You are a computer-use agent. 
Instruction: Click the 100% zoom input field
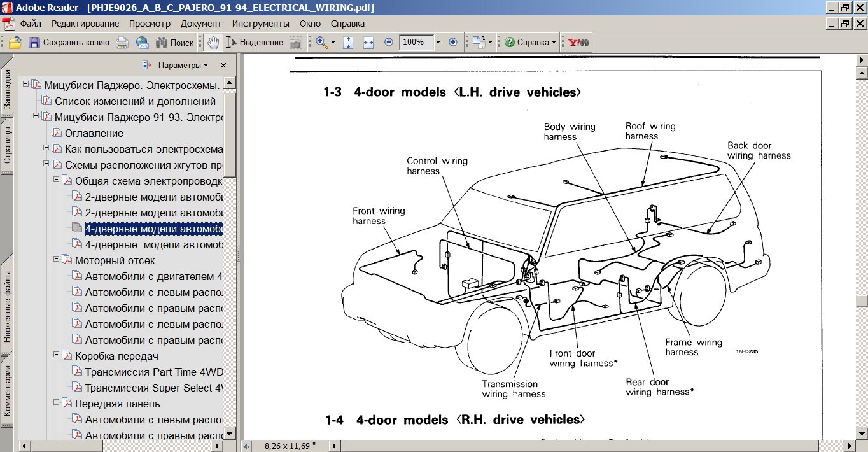415,43
